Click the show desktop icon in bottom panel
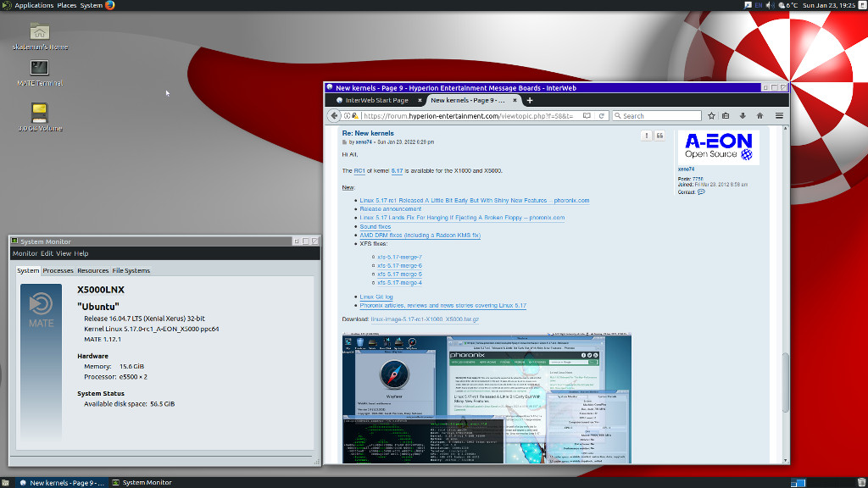The width and height of the screenshot is (868, 488). (x=5, y=482)
